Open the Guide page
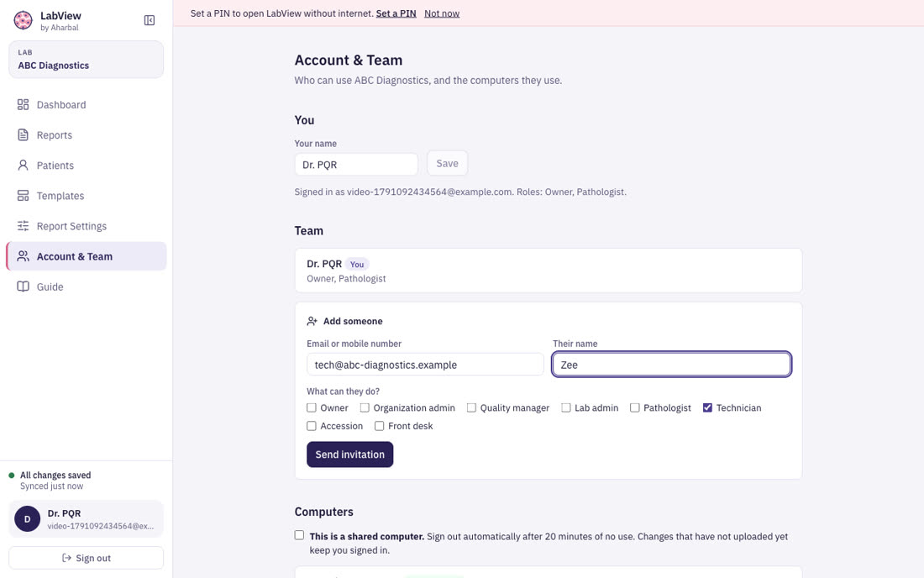Image resolution: width=924 pixels, height=578 pixels. pos(86,287)
